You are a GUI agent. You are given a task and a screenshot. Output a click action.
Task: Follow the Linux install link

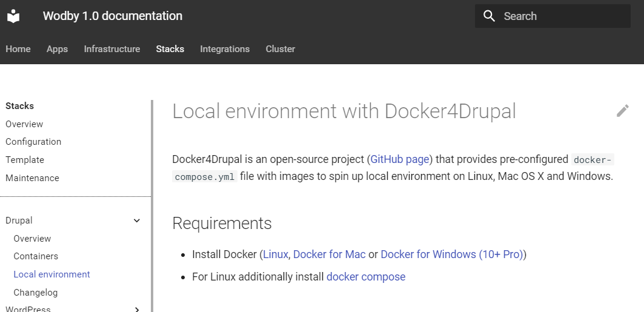pos(275,254)
